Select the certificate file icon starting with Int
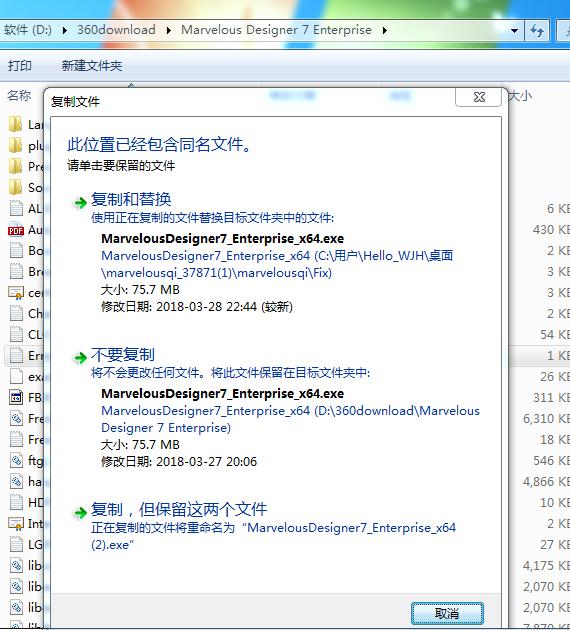This screenshot has height=630, width=570. 16,523
